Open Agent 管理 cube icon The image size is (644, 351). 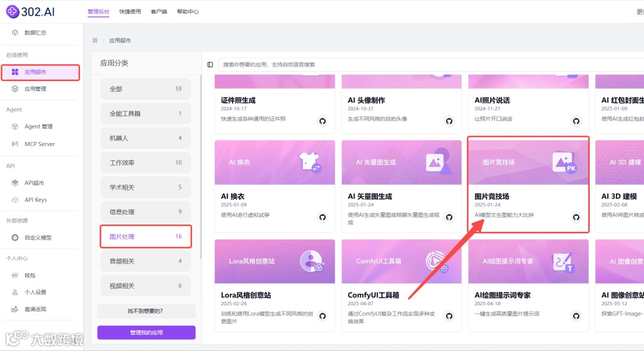(15, 126)
